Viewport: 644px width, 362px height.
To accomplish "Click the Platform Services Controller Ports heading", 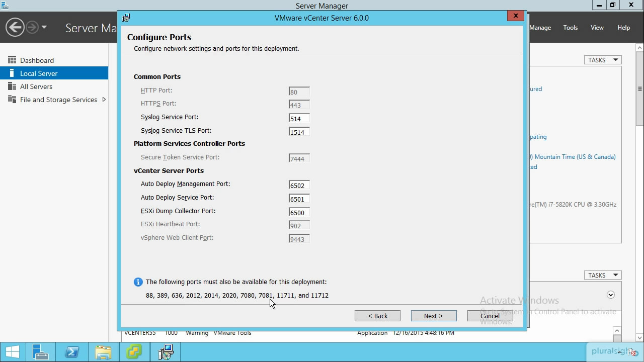I will click(x=189, y=144).
